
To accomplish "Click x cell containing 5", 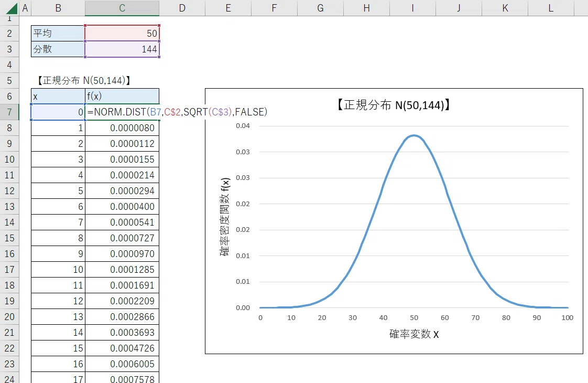I will tap(58, 191).
